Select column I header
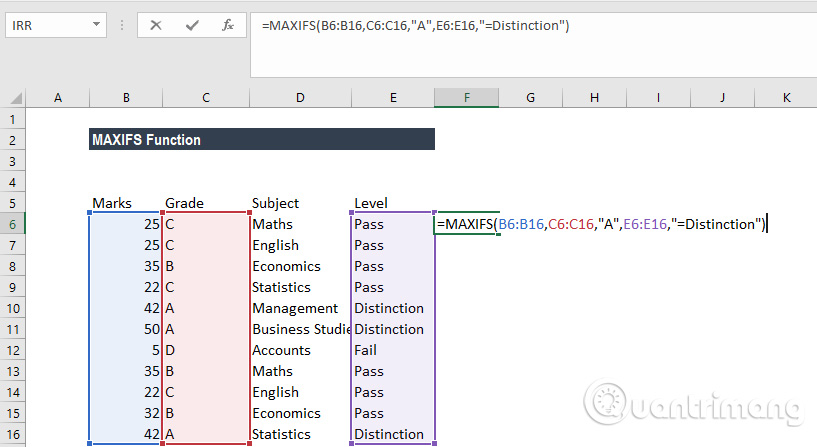Viewport: 817px width, 447px height. [658, 97]
